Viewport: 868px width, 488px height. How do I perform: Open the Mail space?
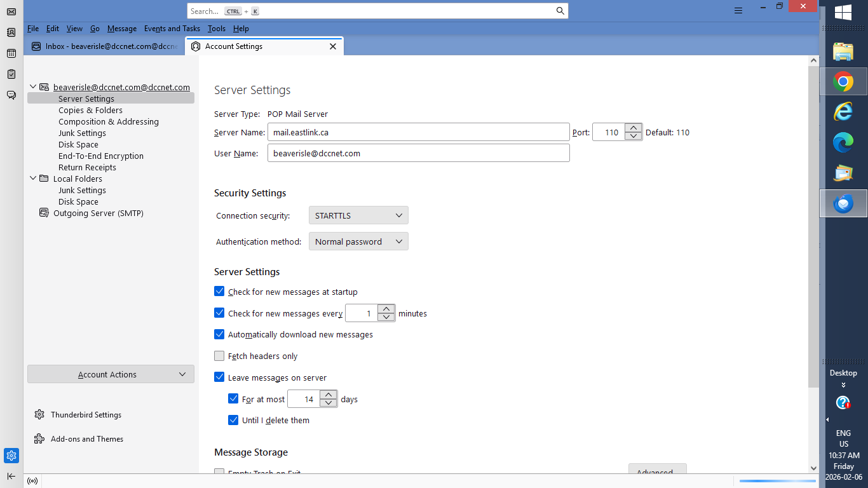11,11
